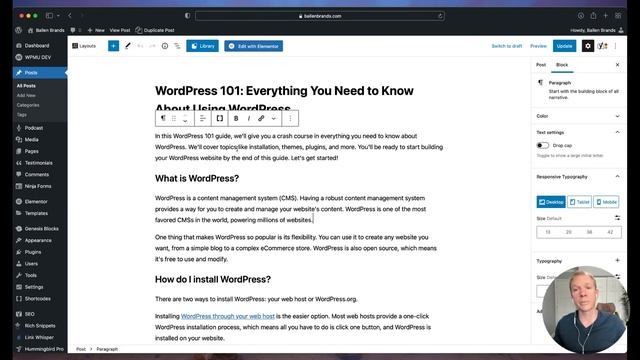Screen dimensions: 640x360
Task: Open the list view outline icon
Action: [177, 46]
